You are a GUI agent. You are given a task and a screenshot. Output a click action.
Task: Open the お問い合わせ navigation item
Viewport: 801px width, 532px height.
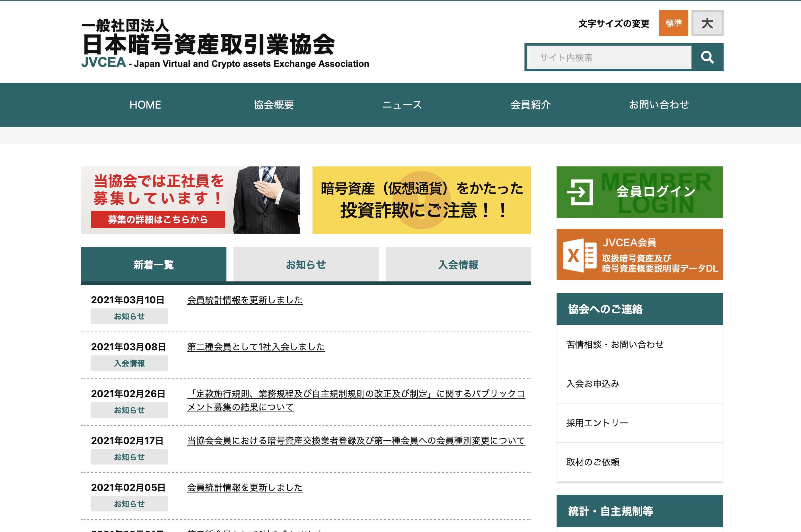(x=659, y=105)
